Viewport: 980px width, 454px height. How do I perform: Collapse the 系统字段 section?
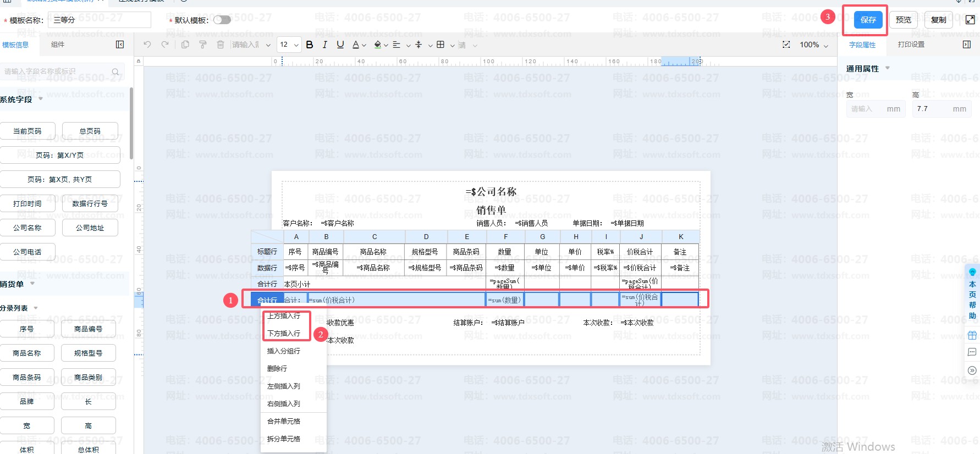[x=41, y=99]
